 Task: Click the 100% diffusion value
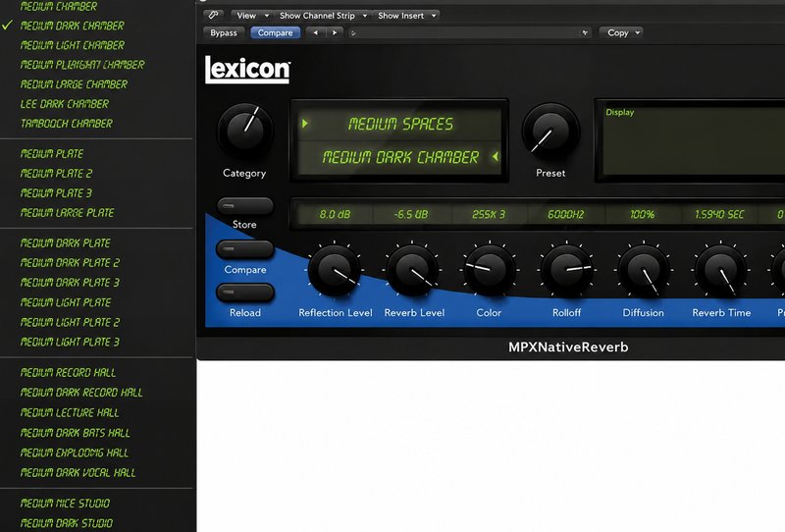[x=642, y=214]
